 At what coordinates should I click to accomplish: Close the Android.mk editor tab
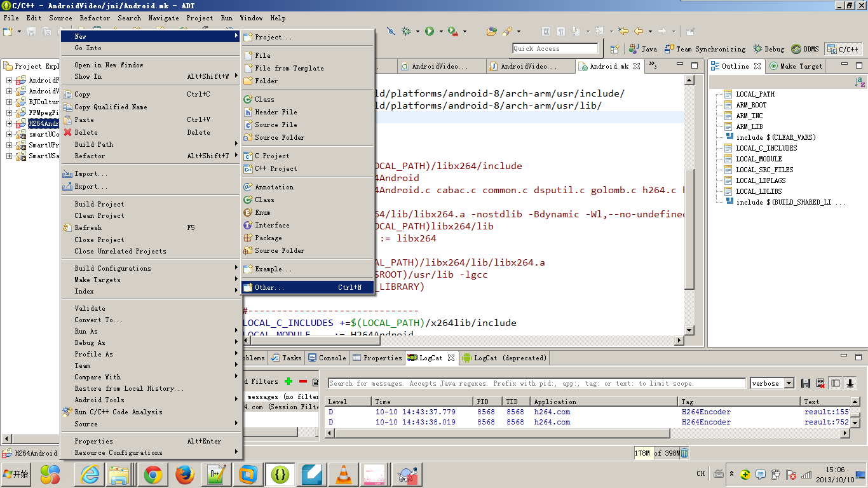(636, 66)
